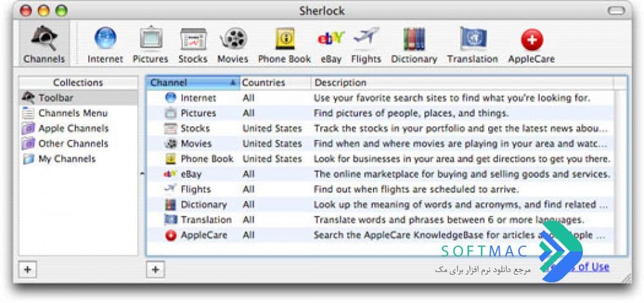The image size is (644, 303).
Task: Open the Channels toolbar button
Action: pos(44,44)
